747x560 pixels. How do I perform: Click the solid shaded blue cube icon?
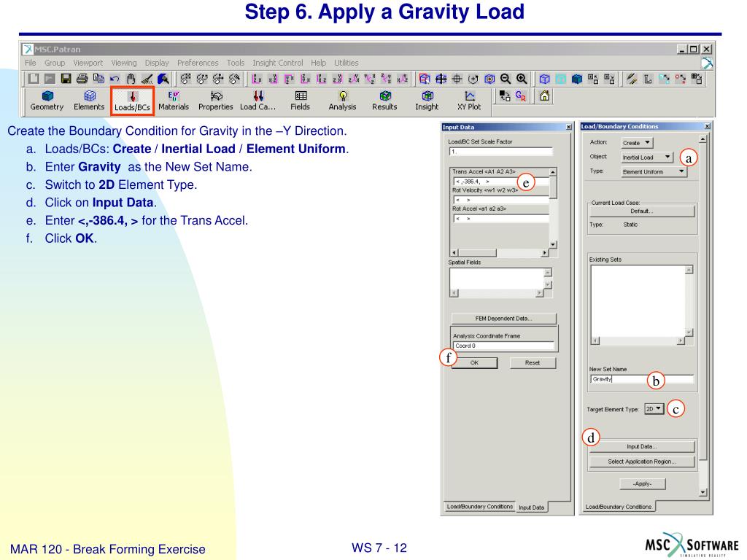(577, 79)
